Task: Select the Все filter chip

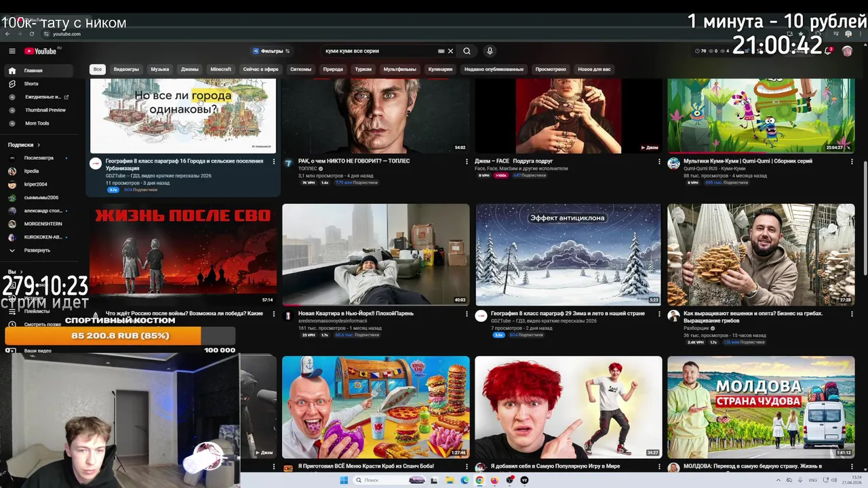Action: click(x=98, y=69)
